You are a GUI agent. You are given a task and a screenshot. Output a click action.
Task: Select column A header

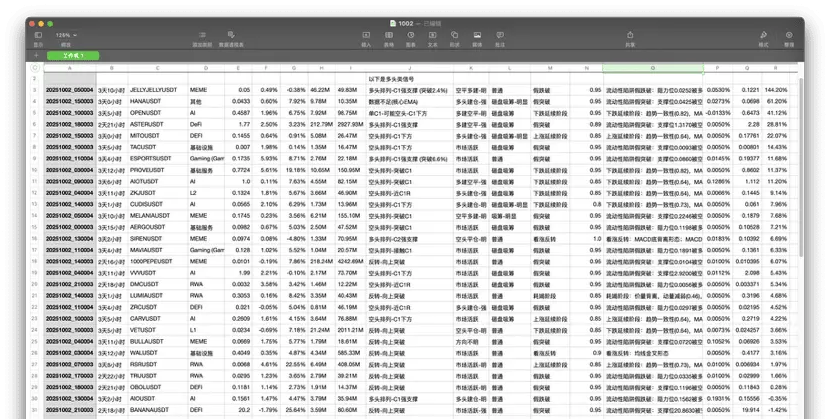click(x=69, y=68)
